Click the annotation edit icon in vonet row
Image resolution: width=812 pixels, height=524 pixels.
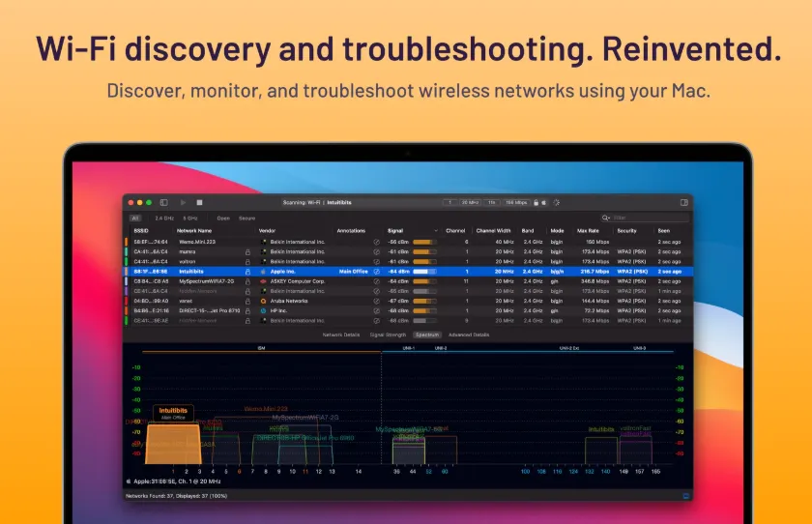tap(376, 301)
